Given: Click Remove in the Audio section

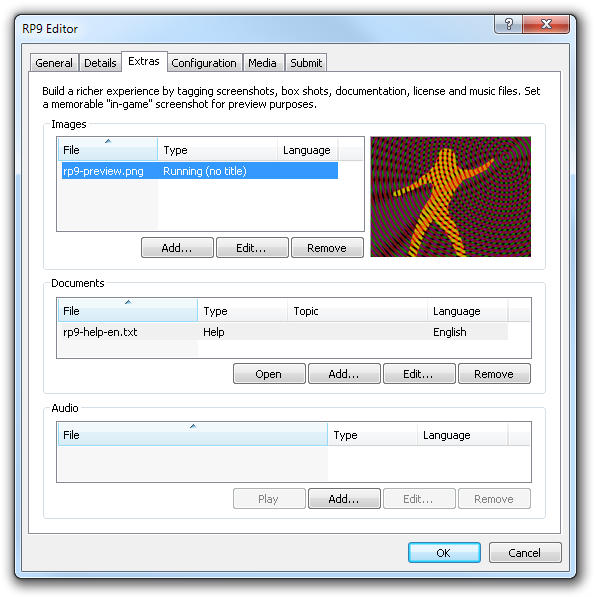Looking at the screenshot, I should (494, 499).
